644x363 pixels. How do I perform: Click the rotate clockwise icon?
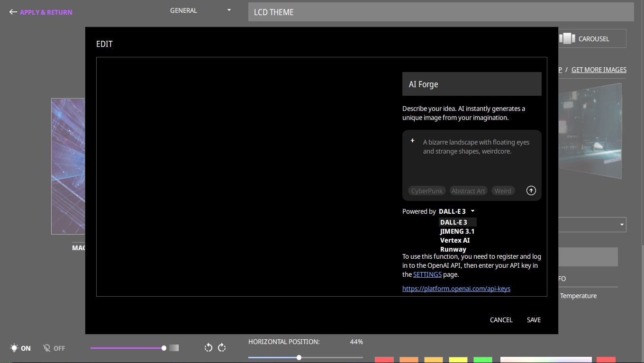pos(222,348)
